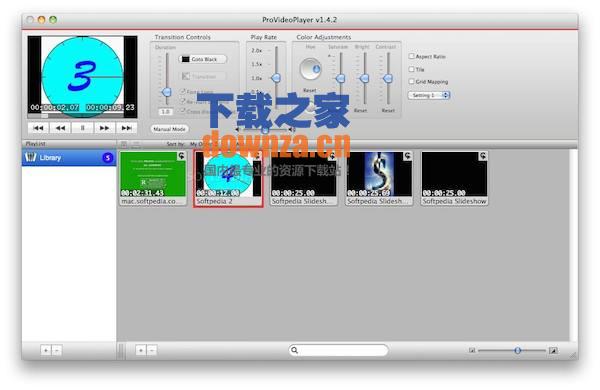The height and width of the screenshot is (390, 600).
Task: Click loop icon on mac.softpedia.co clip
Action: coord(181,156)
